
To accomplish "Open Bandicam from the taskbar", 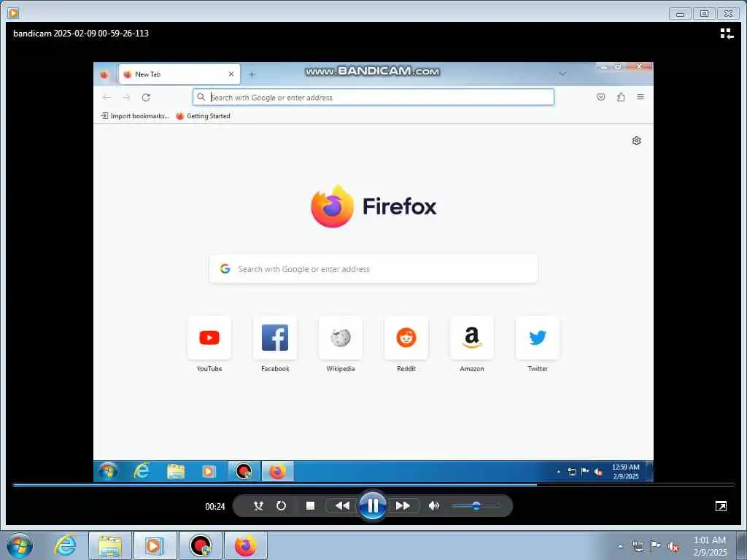I will [200, 545].
